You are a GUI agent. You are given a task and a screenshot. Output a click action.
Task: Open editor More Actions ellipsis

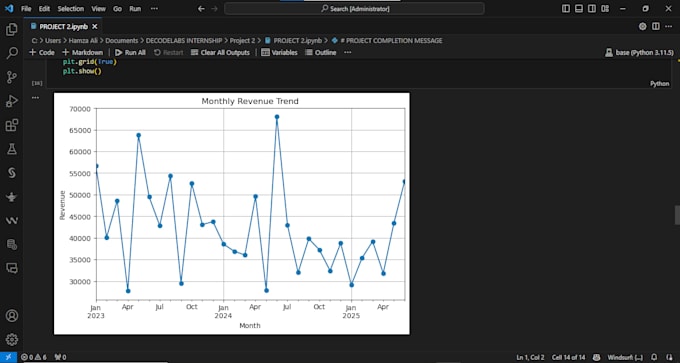click(669, 26)
